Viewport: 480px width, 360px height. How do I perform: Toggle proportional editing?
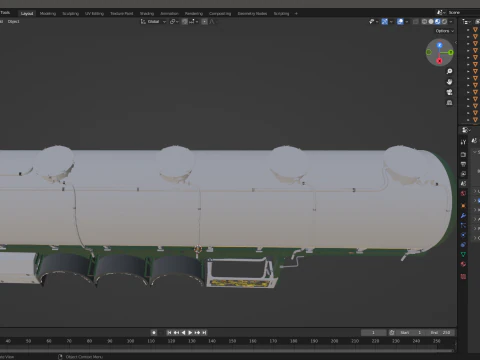(x=204, y=22)
